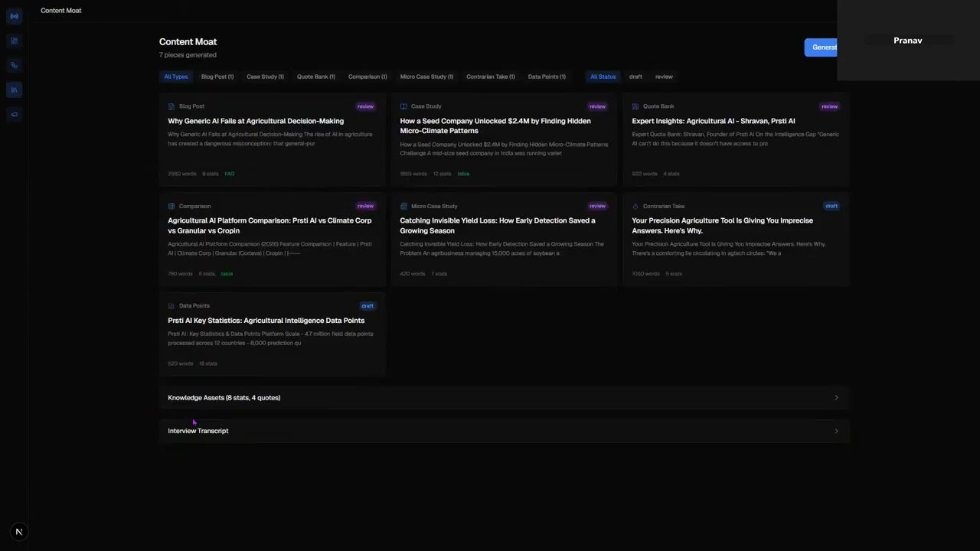
Task: Click '16 stats' on Data Points card
Action: (208, 364)
